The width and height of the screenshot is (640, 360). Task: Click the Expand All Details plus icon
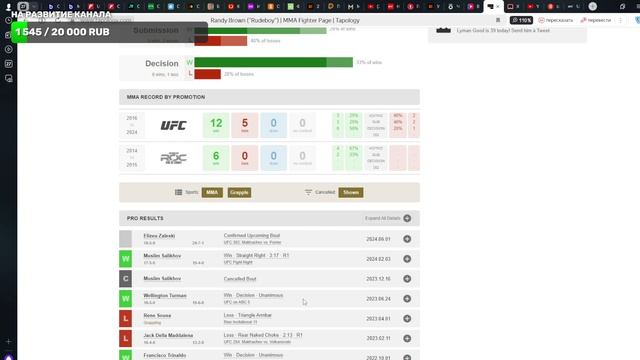[407, 218]
